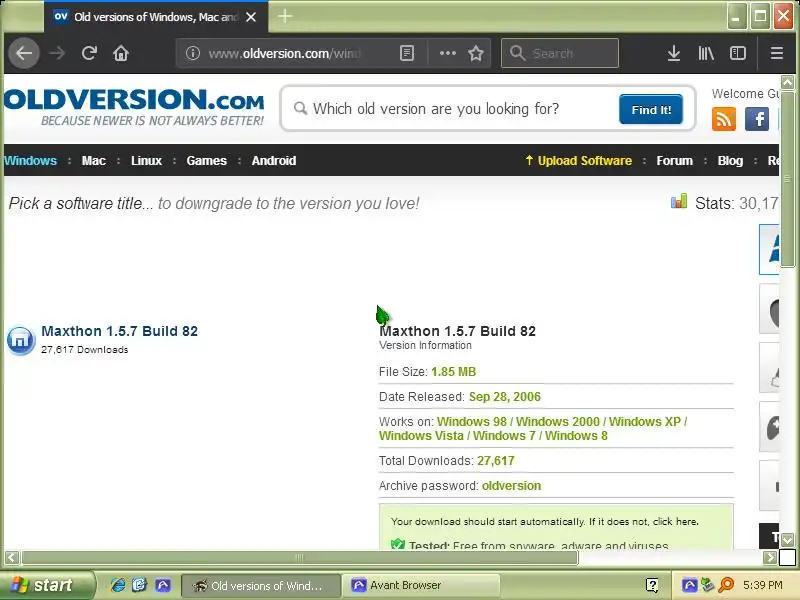Screen dimensions: 800x600
Task: Click the system clock 5:39 PM
Action: click(762, 585)
